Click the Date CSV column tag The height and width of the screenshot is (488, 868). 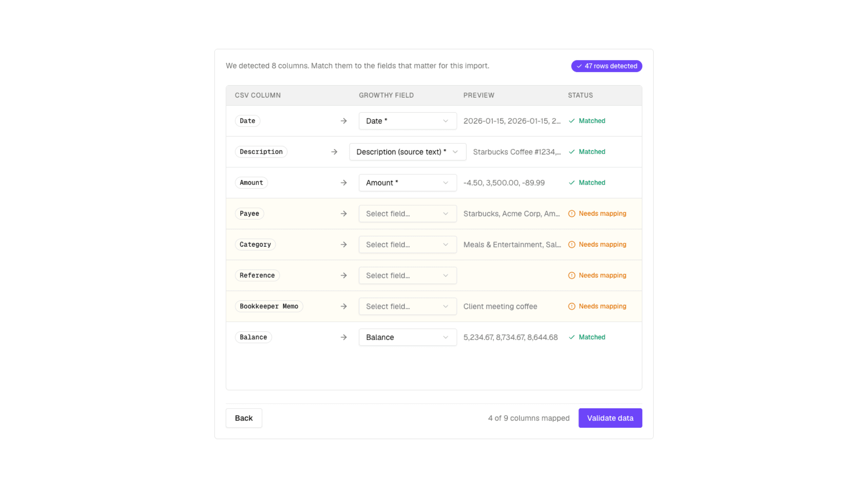click(248, 121)
